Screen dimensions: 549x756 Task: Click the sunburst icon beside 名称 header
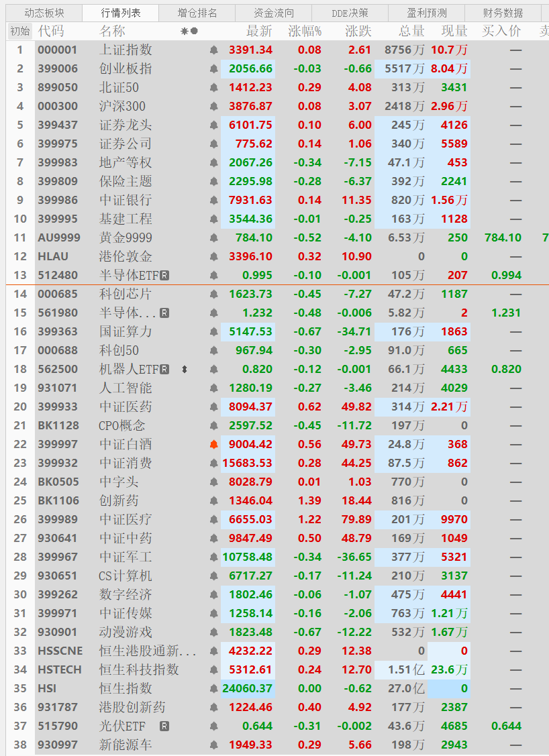coord(185,32)
